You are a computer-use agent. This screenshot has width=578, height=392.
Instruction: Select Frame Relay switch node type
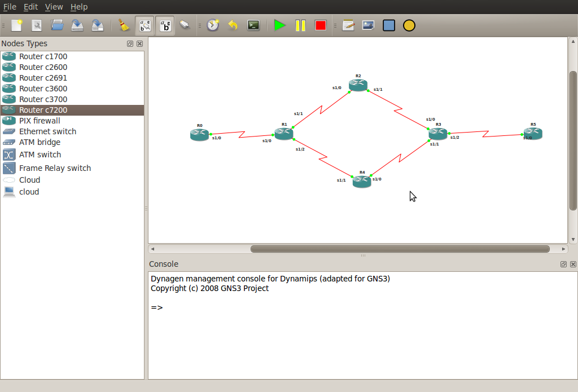point(72,168)
